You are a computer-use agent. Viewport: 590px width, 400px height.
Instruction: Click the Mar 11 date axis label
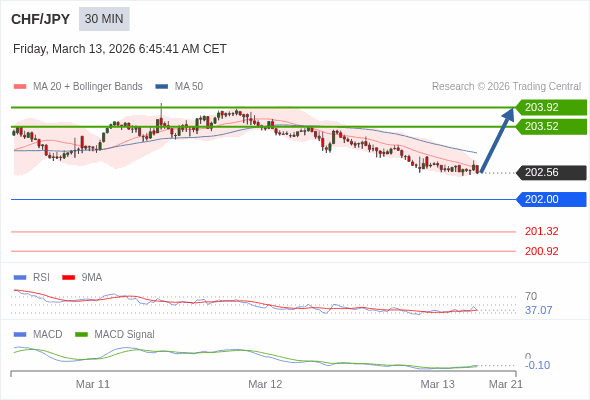point(93,384)
